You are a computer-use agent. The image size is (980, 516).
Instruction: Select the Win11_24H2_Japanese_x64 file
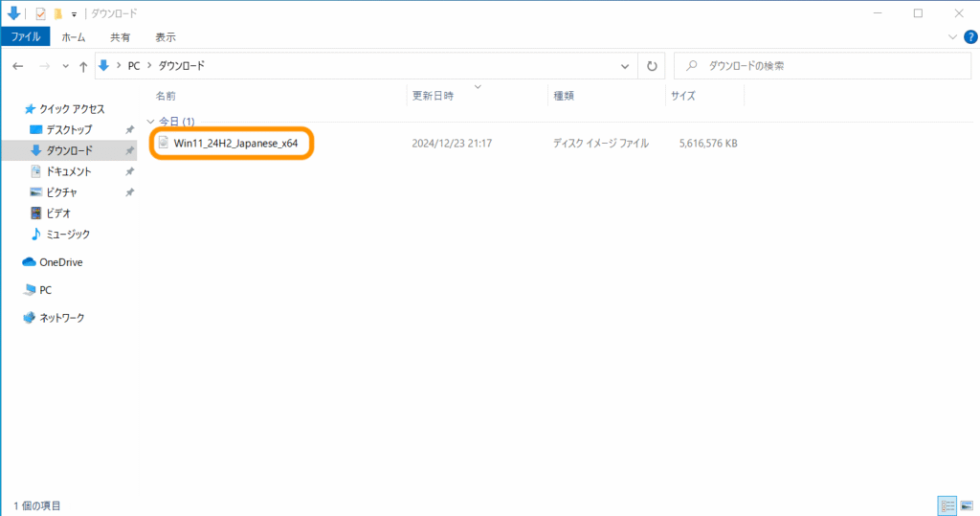click(x=235, y=144)
